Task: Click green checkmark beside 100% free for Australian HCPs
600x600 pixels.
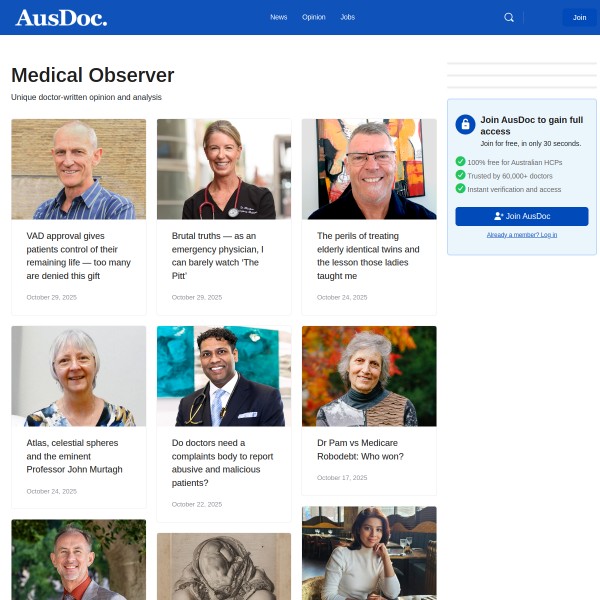Action: [x=460, y=161]
